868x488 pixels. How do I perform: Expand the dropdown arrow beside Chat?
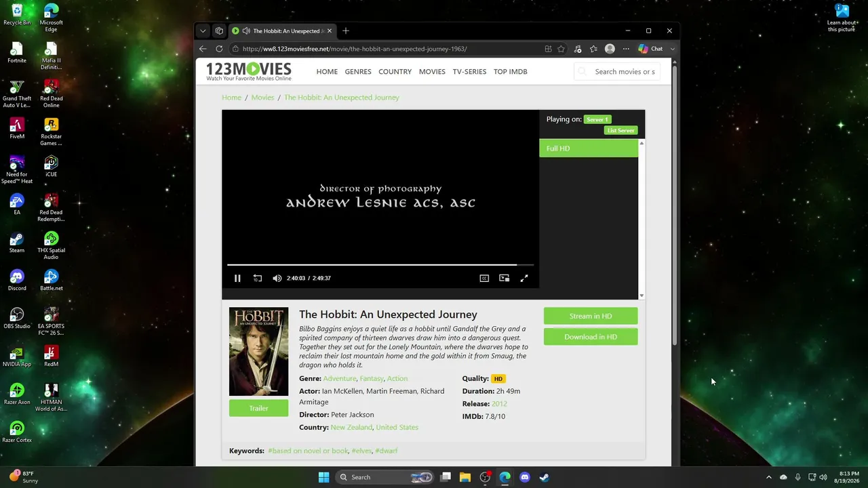[x=672, y=49]
